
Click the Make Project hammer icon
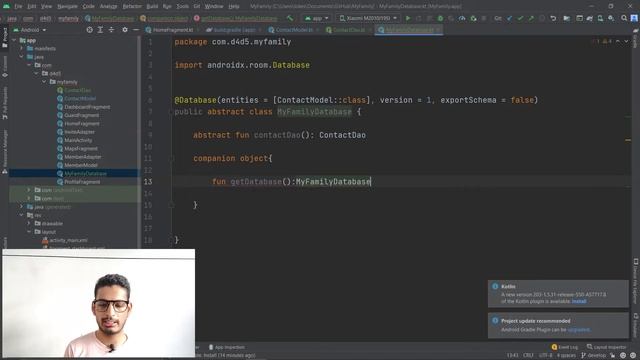(x=290, y=18)
